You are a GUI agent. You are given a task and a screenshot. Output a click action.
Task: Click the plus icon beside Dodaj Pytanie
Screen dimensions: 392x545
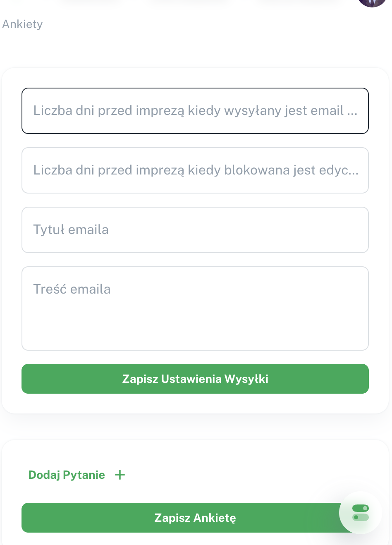[120, 475]
